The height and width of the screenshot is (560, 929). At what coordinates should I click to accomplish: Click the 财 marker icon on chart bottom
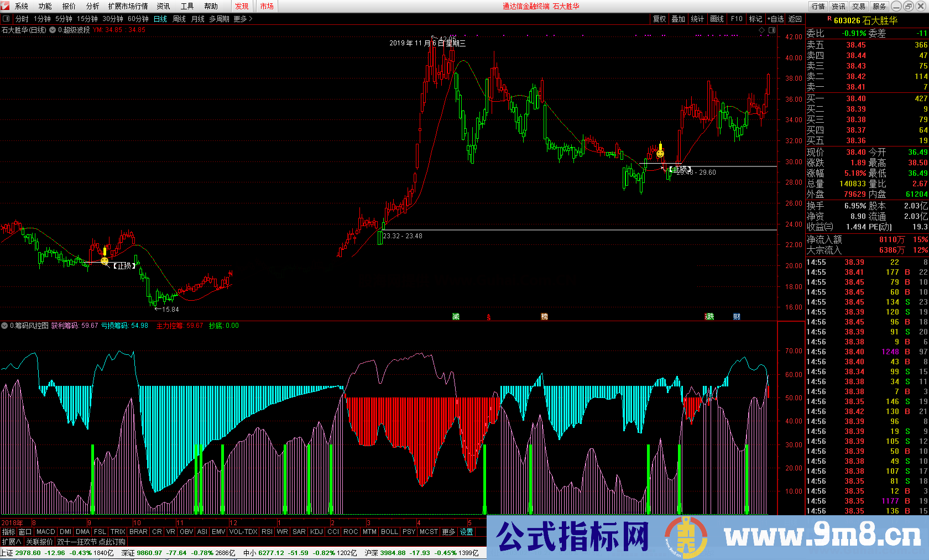737,317
